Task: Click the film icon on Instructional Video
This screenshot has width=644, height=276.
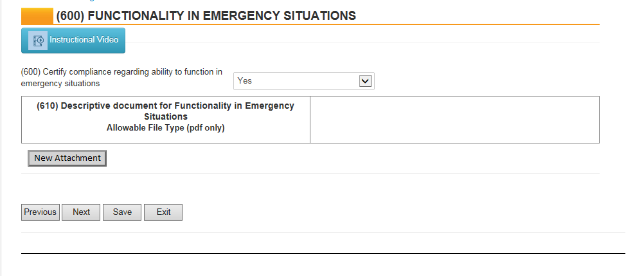Action: [40, 40]
